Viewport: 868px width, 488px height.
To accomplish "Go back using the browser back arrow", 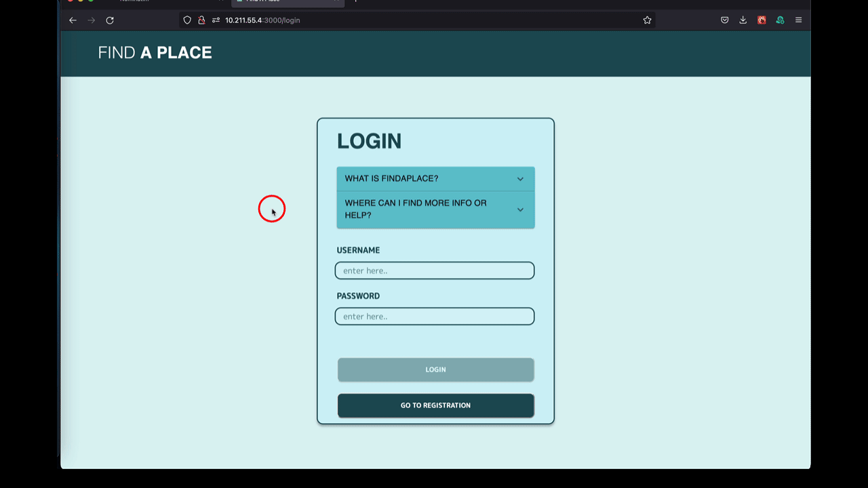I will [73, 20].
